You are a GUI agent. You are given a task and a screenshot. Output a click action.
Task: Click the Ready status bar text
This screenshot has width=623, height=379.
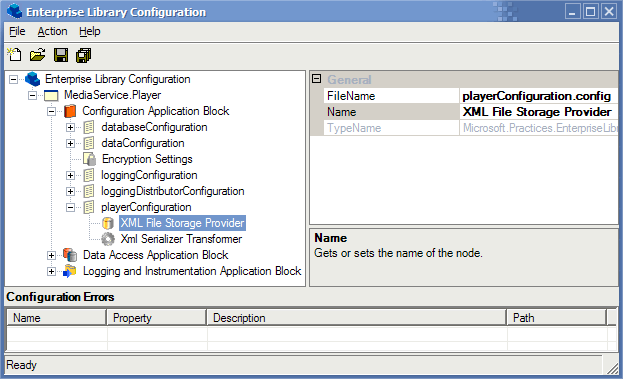[21, 365]
